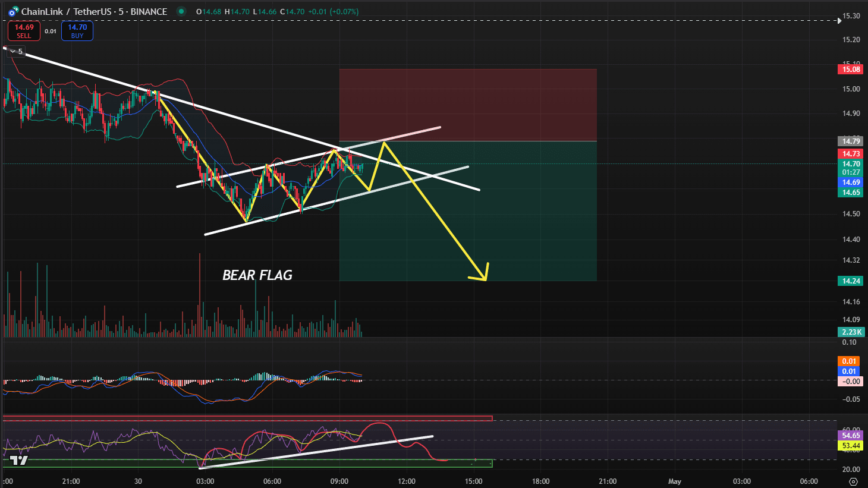
Task: Click the dashed-line arrow marker near 15.30
Action: click(x=839, y=20)
